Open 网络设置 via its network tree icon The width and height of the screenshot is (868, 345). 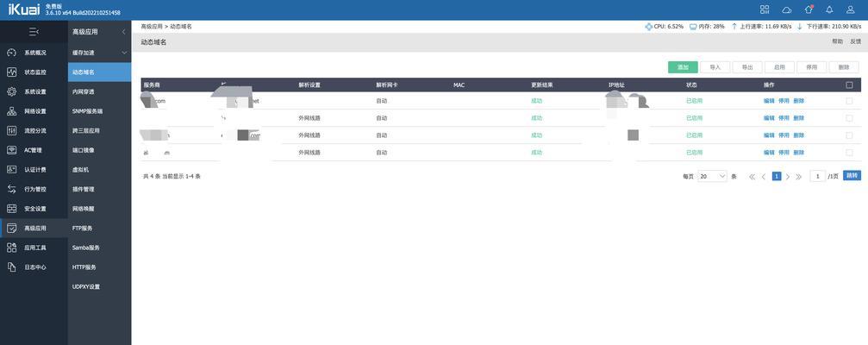tap(11, 111)
